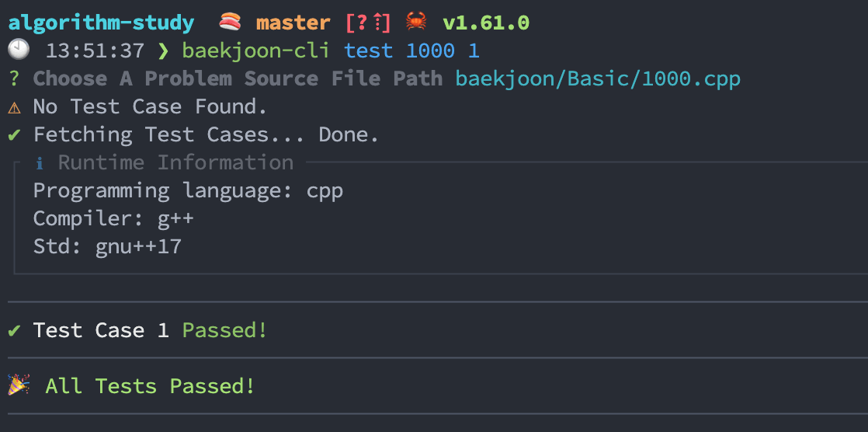Select the 'Std: gnu++17' line

click(x=107, y=246)
